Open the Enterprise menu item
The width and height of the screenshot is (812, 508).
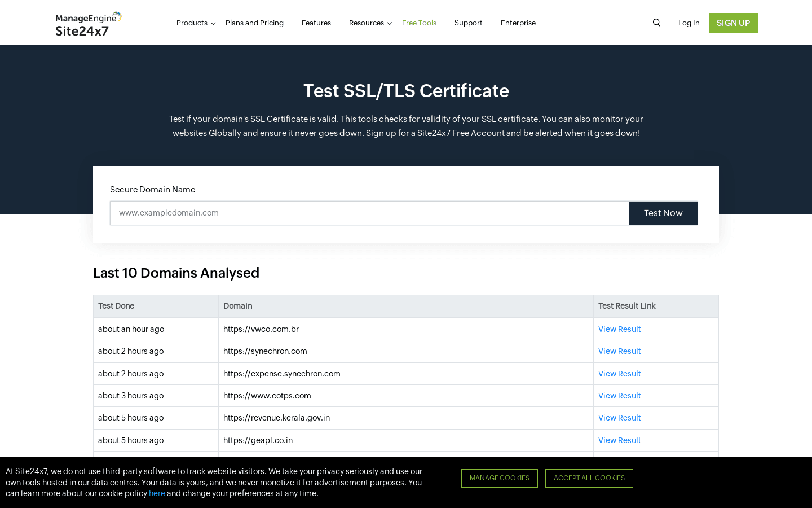(x=518, y=23)
